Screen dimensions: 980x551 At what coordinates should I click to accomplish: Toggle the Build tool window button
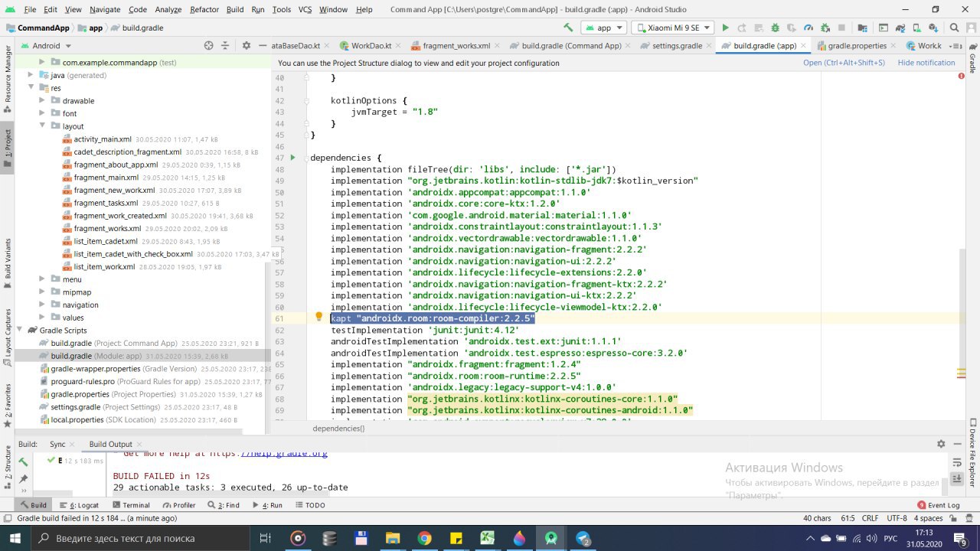click(33, 505)
